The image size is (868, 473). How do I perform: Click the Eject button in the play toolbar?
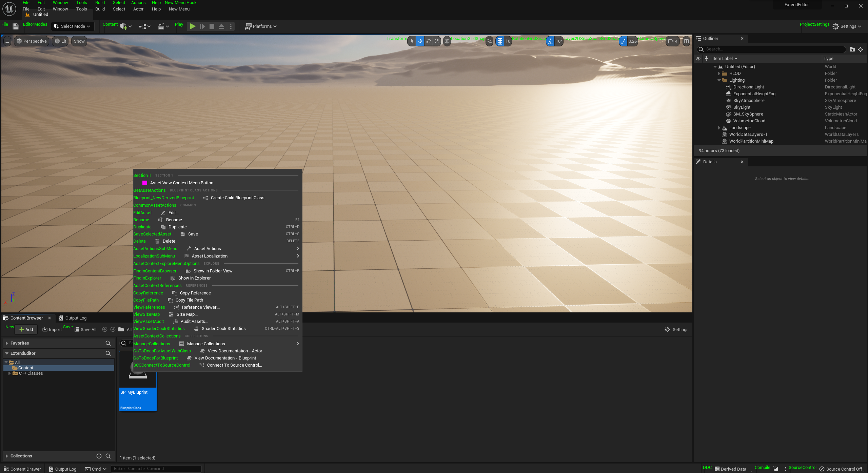click(x=221, y=26)
